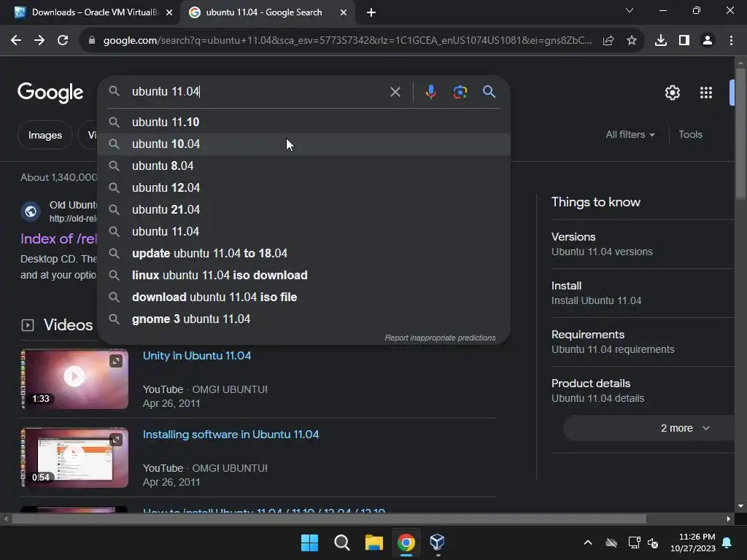Viewport: 747px width, 560px height.
Task: Go back using the browser back arrow
Action: point(16,41)
